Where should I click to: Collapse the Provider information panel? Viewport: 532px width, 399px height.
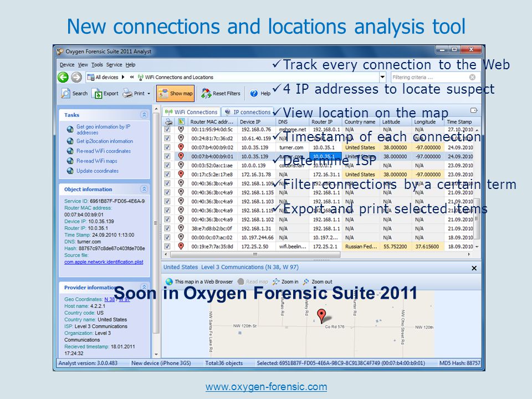click(144, 287)
